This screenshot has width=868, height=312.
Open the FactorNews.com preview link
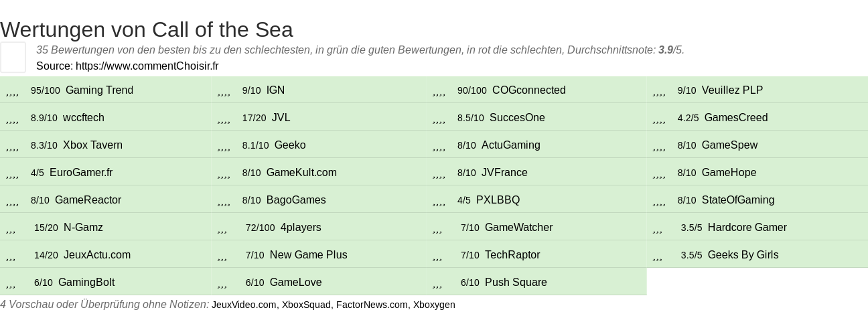point(372,305)
